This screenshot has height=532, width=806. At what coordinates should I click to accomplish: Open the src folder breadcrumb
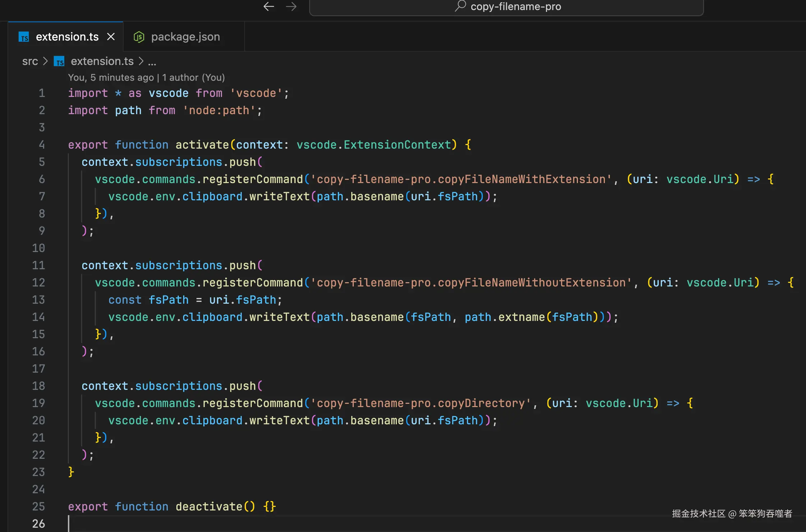[x=30, y=61]
